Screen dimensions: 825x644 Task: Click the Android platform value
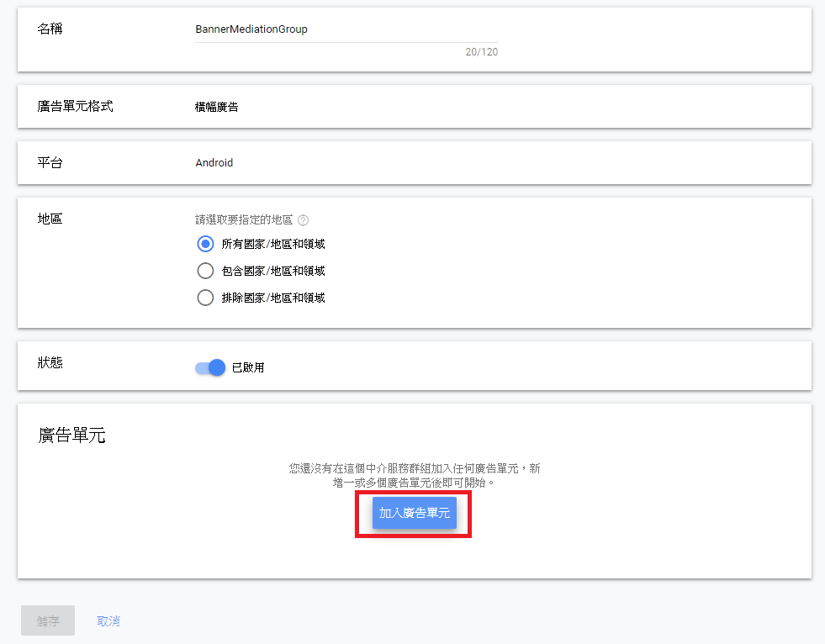coord(214,162)
